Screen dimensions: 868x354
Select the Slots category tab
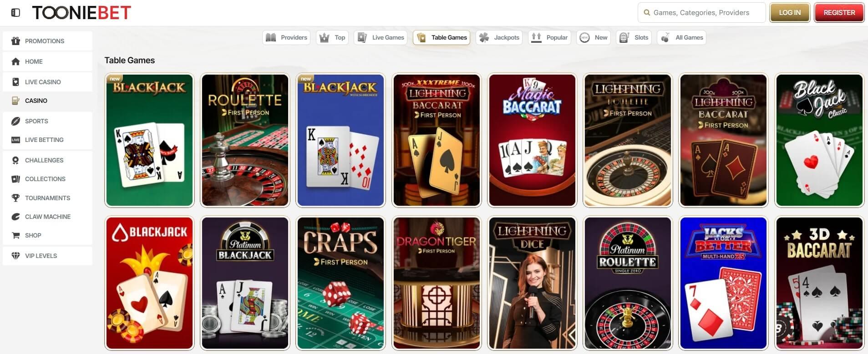(634, 37)
